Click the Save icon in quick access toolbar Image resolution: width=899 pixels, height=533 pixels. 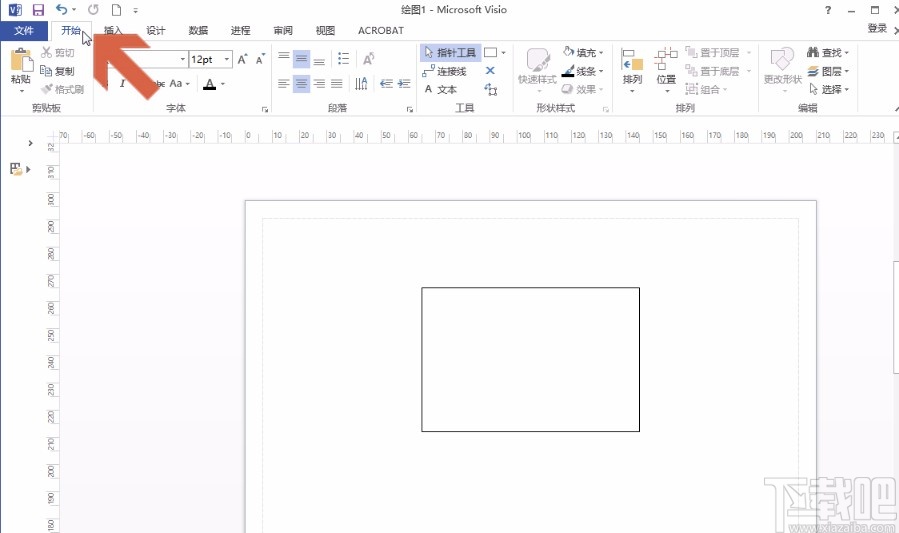pos(38,10)
